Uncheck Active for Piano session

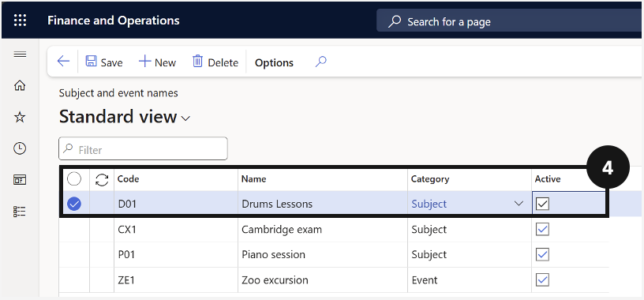pyautogui.click(x=542, y=254)
